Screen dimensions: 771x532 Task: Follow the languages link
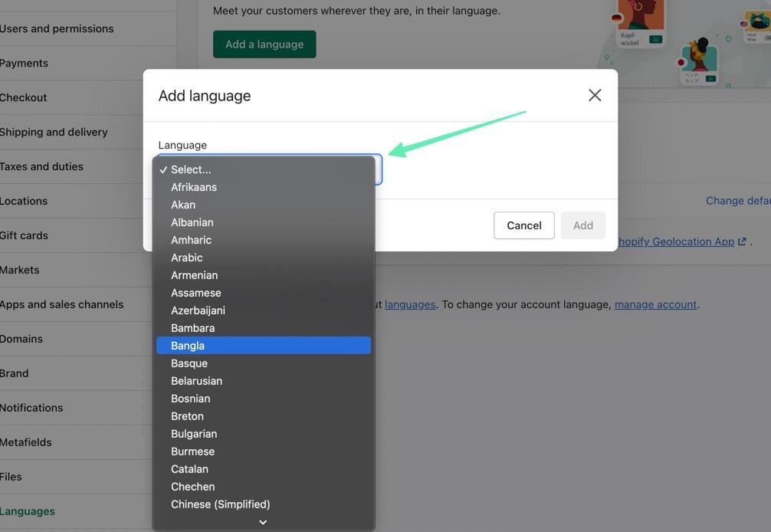(x=410, y=304)
